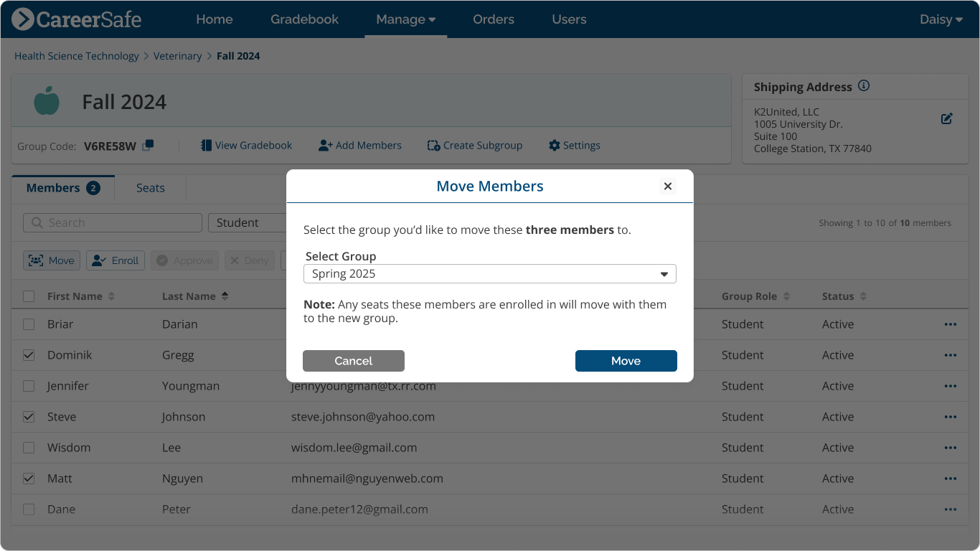Check the select-all members checkbox

pos(29,296)
